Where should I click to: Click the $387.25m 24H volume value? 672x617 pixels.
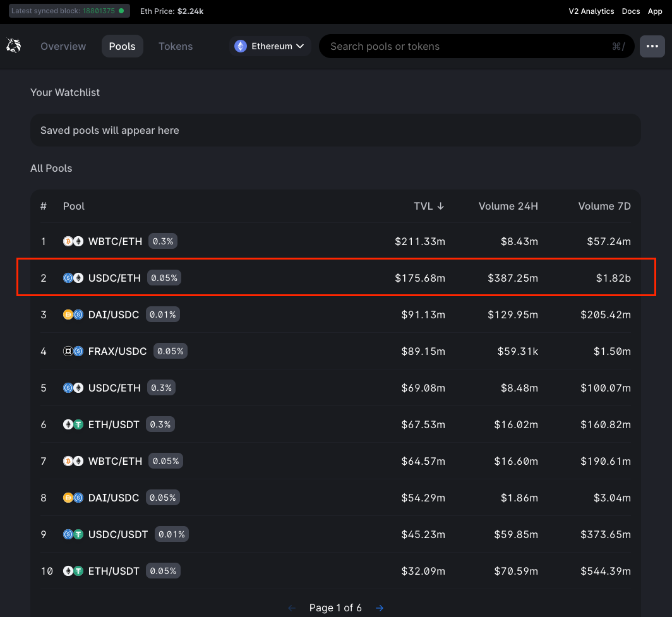513,278
